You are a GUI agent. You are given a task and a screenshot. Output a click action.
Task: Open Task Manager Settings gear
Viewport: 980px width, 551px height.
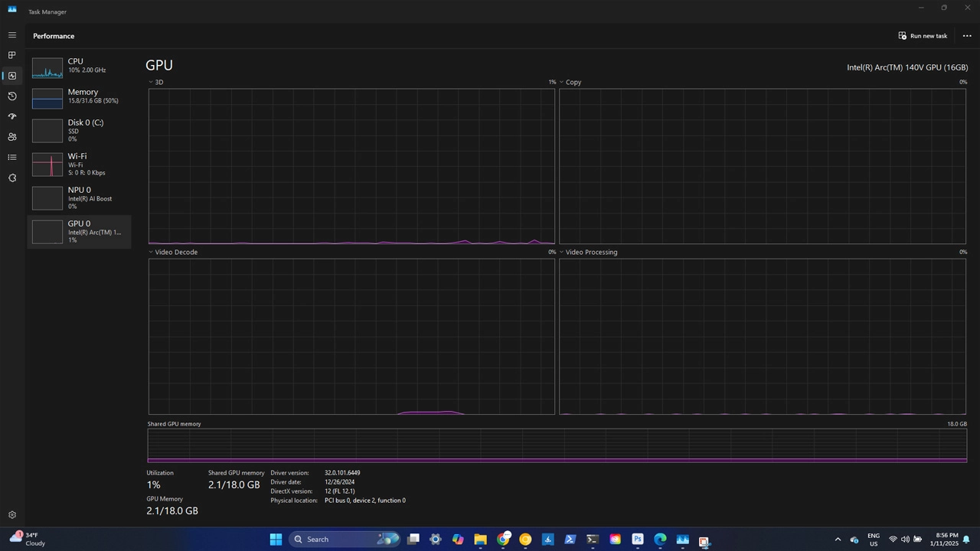pos(11,515)
